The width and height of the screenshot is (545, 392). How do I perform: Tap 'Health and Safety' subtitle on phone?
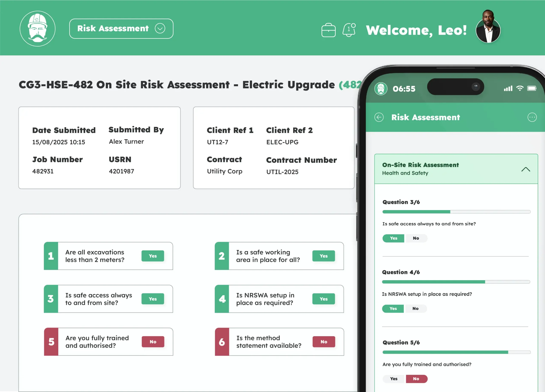405,173
